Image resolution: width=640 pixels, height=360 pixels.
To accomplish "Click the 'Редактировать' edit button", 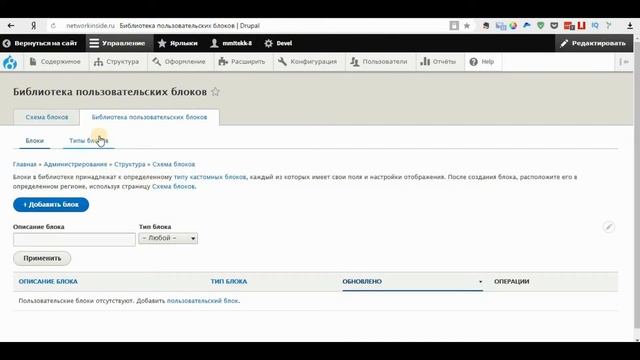I will [593, 43].
